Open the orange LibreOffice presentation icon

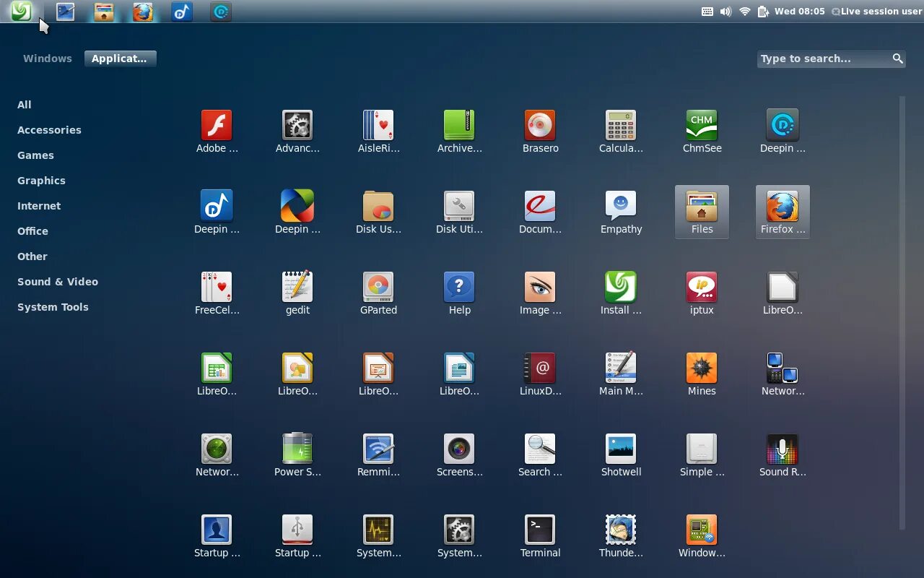point(378,368)
